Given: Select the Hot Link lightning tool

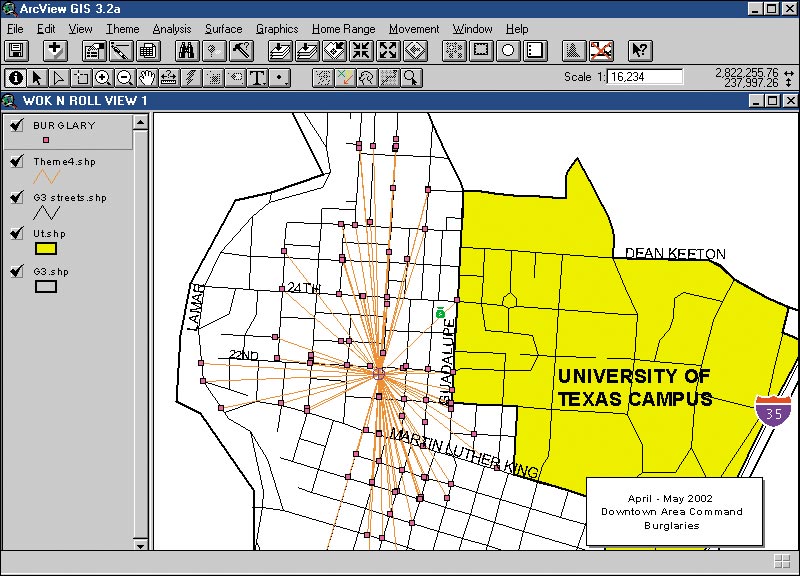Looking at the screenshot, I should pyautogui.click(x=191, y=78).
